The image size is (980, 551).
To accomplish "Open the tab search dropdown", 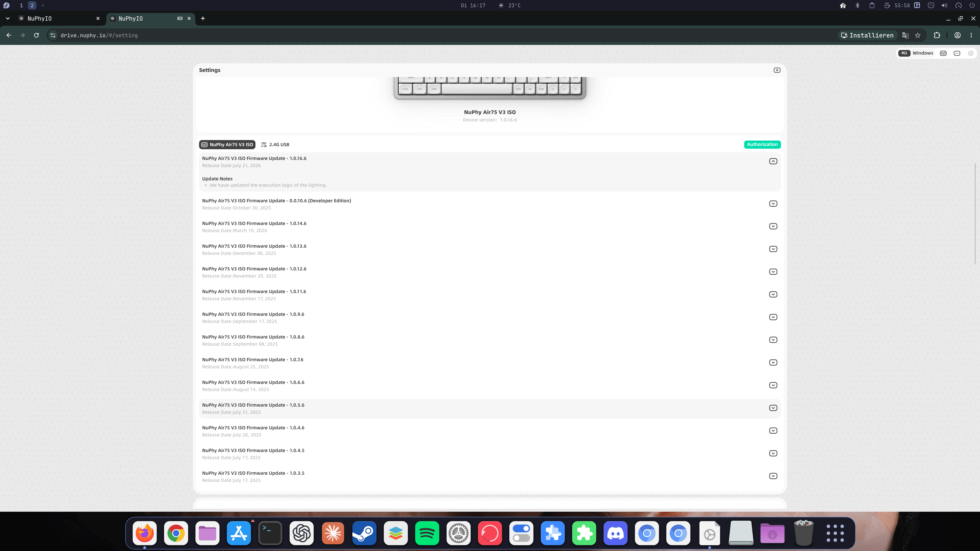I will point(8,19).
